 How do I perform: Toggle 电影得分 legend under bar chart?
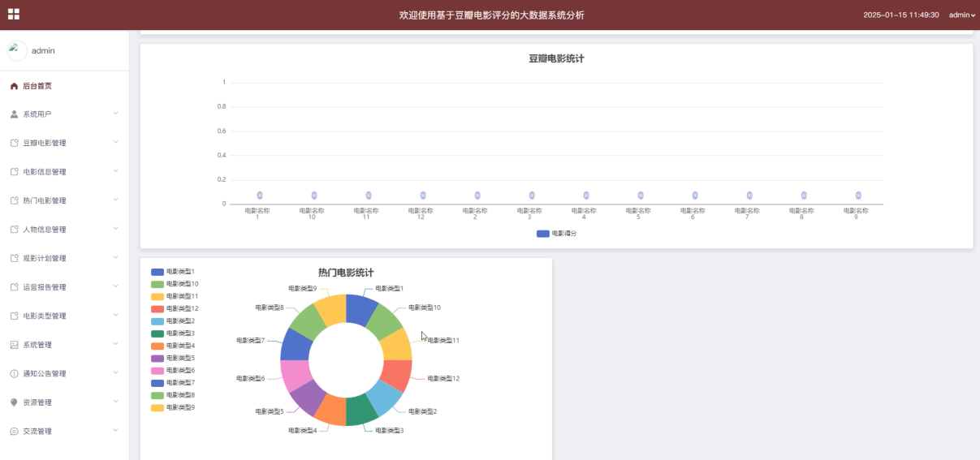556,234
